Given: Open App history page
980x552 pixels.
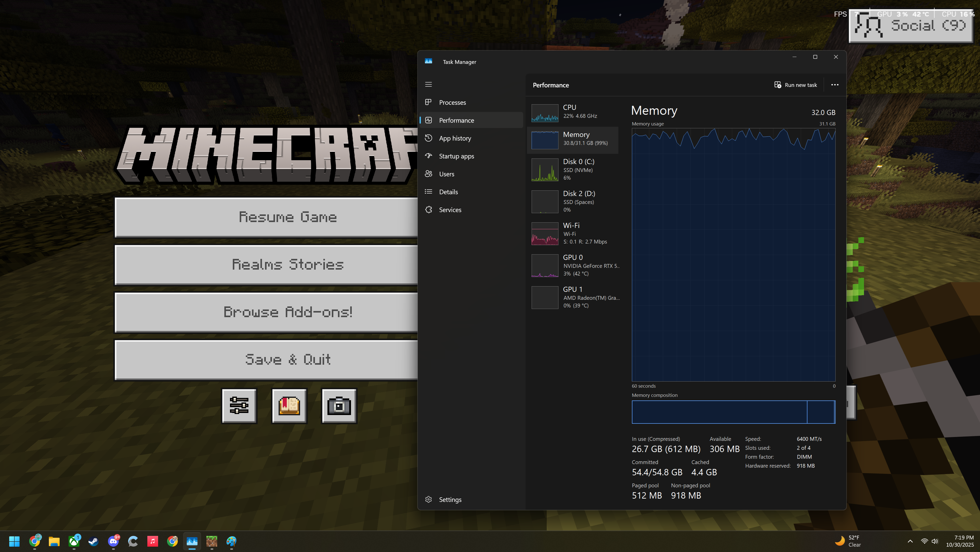Looking at the screenshot, I should pos(455,138).
